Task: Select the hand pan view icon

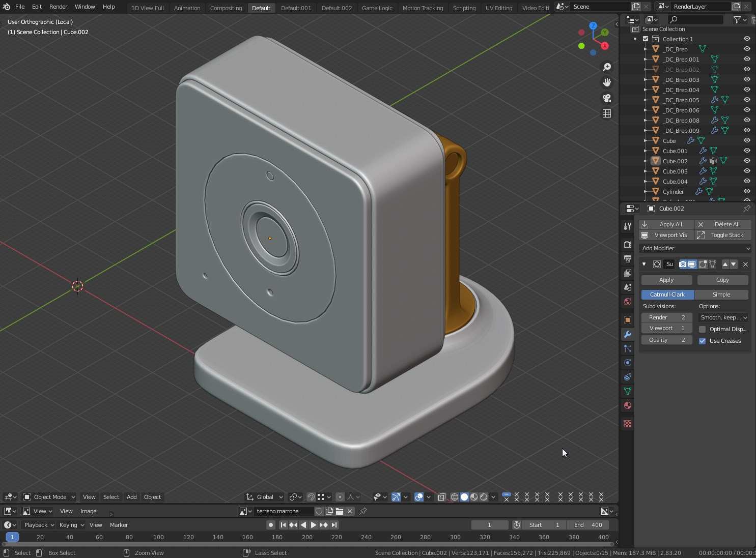Action: (607, 82)
